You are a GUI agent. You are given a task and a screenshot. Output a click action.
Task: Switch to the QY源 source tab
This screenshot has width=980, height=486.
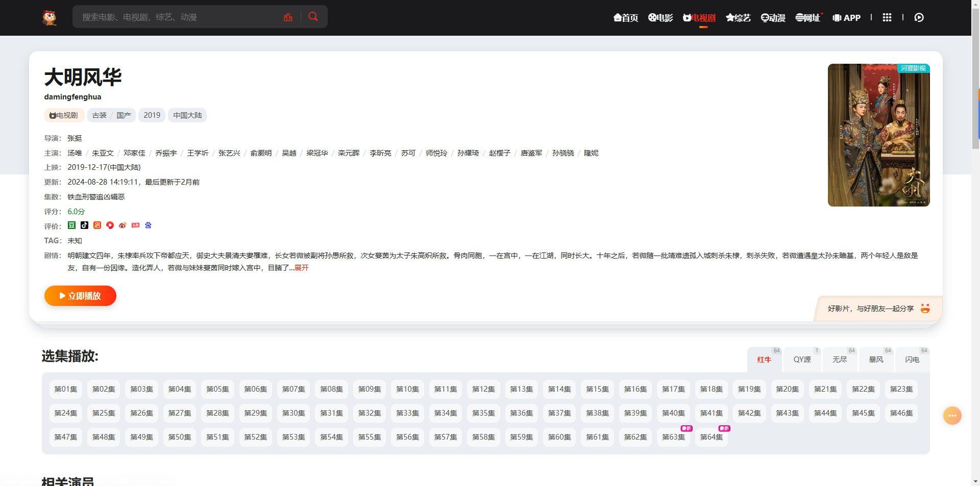(x=802, y=360)
